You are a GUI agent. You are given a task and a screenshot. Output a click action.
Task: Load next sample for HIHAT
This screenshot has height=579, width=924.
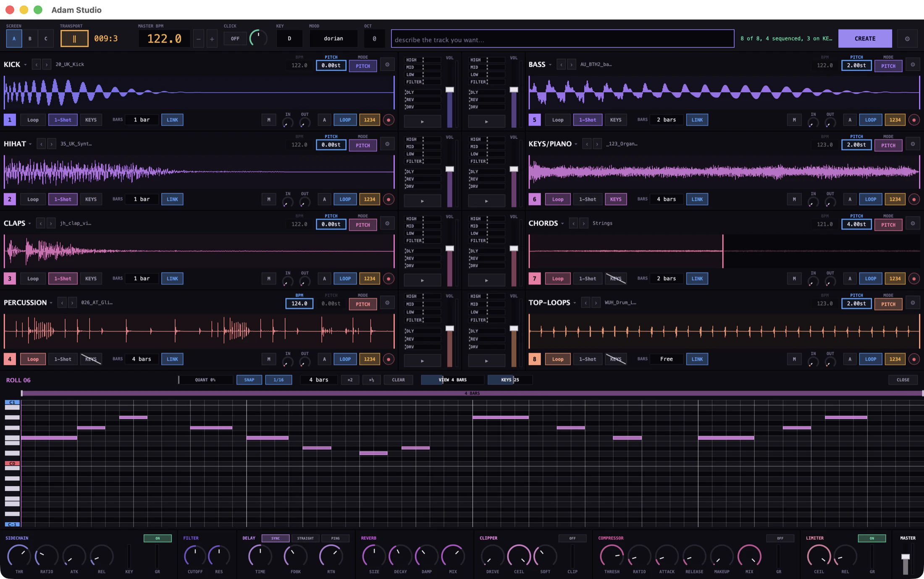click(51, 144)
